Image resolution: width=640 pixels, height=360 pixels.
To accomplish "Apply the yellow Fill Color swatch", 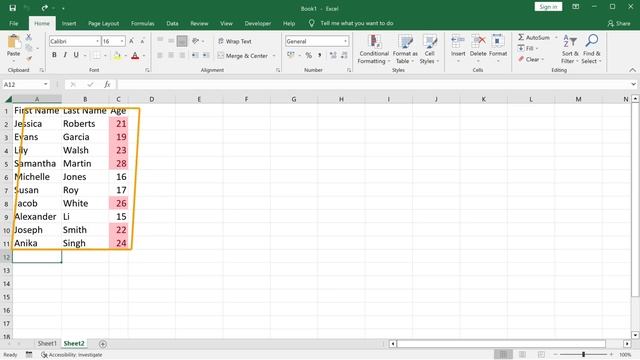I will pyautogui.click(x=117, y=56).
